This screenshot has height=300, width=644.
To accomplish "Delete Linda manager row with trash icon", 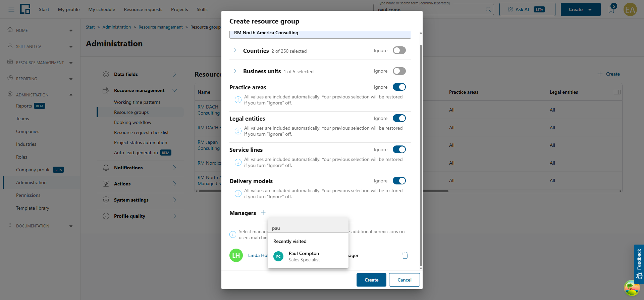I will click(405, 255).
